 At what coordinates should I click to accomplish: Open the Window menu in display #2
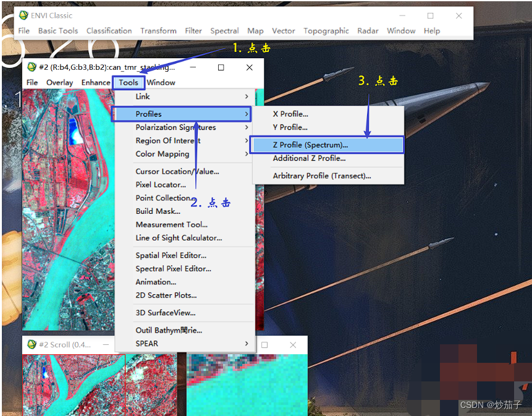click(x=161, y=82)
